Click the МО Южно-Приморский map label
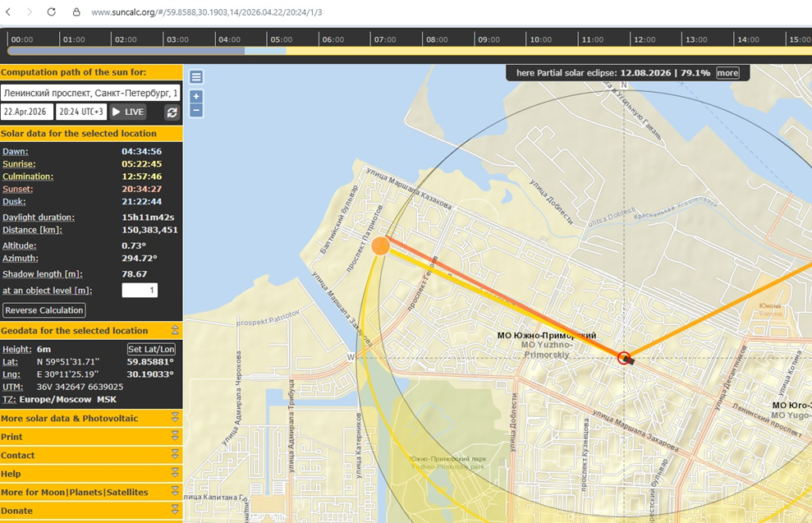 tap(546, 335)
